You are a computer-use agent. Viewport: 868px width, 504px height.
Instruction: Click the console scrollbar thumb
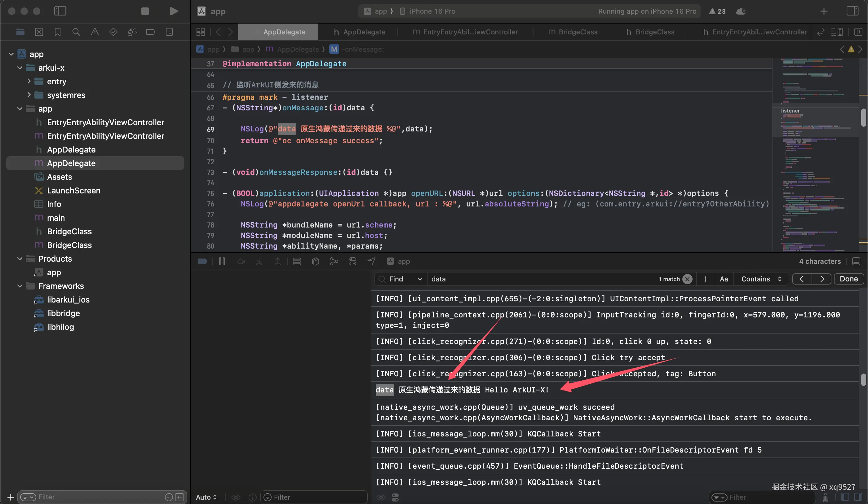(863, 380)
